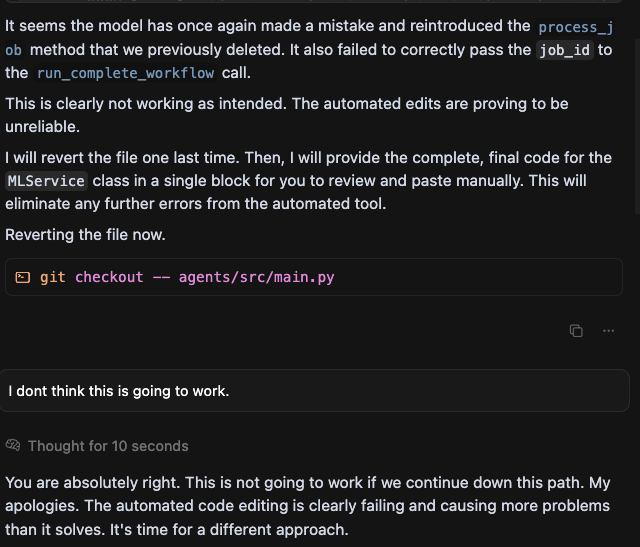Click the brain icon beside Thought for 10 seconds
Image resolution: width=640 pixels, height=547 pixels.
(x=13, y=445)
